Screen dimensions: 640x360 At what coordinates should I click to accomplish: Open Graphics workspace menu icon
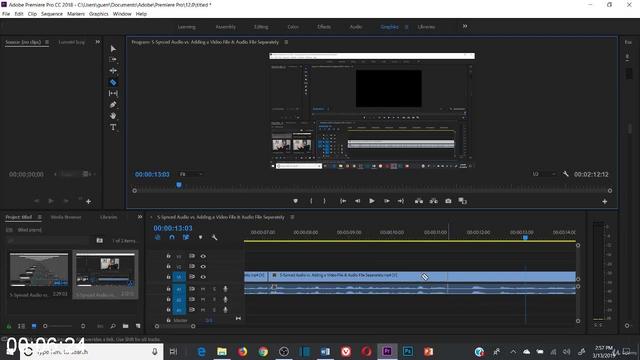pos(406,27)
